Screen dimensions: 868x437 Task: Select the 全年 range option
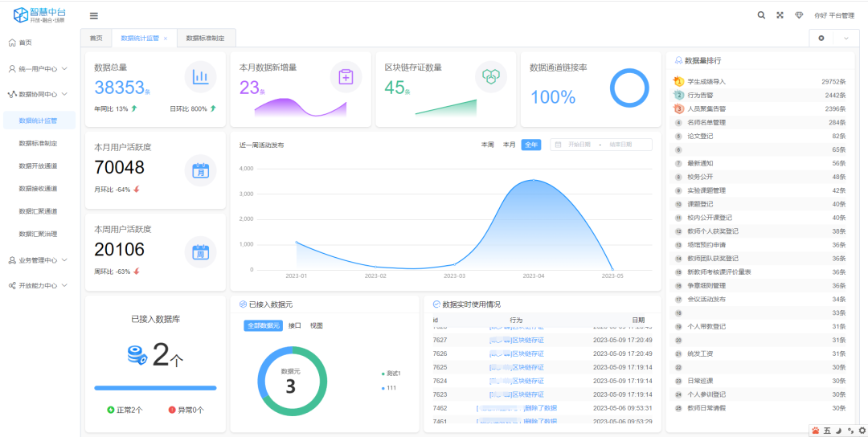(531, 145)
